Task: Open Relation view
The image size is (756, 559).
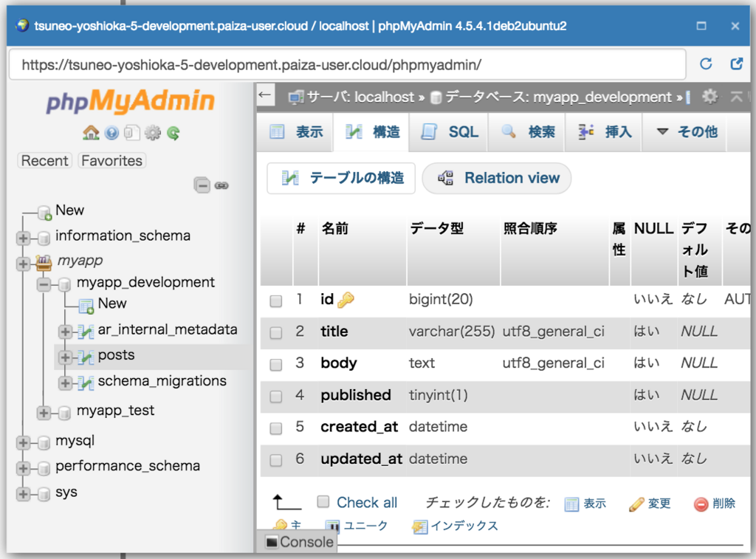Action: point(497,178)
